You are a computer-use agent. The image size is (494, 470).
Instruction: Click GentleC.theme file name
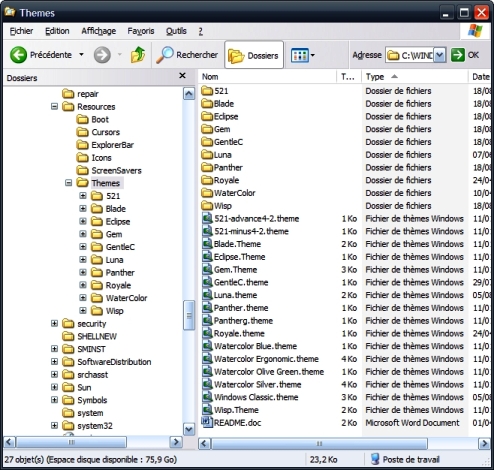click(x=241, y=282)
